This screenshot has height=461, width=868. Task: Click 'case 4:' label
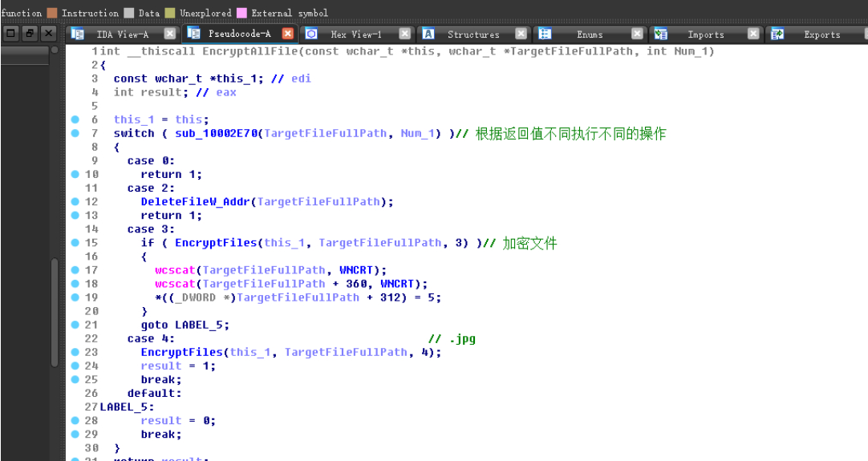151,338
